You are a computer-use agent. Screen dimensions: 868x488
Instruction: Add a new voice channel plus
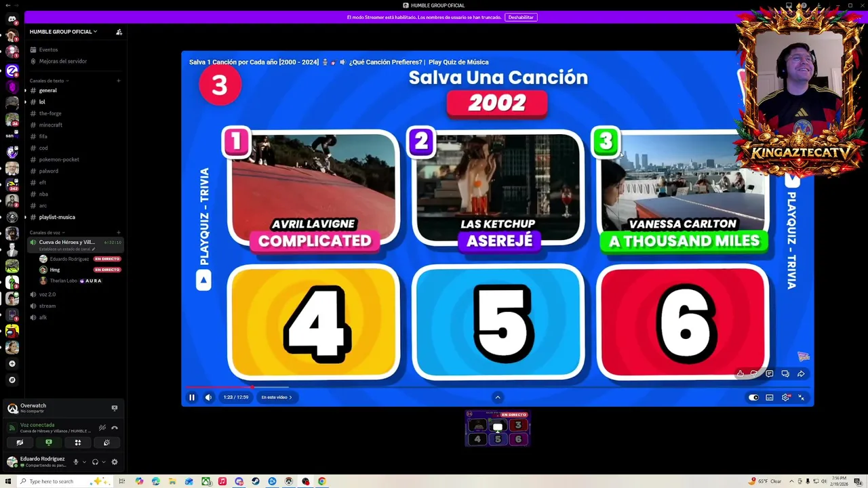click(118, 232)
